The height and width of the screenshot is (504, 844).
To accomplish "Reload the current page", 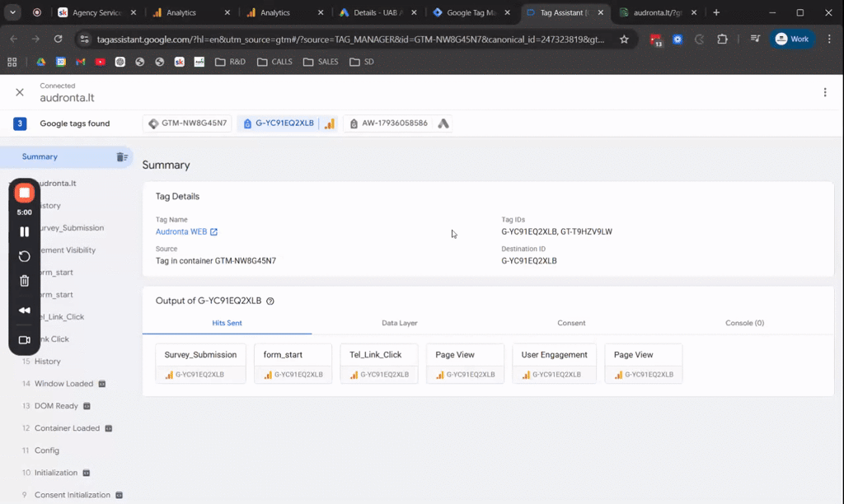I will [59, 39].
